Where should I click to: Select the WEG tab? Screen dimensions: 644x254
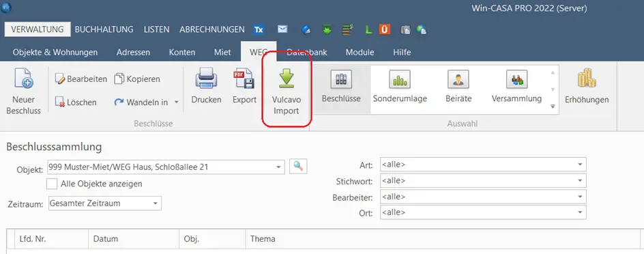pyautogui.click(x=259, y=52)
